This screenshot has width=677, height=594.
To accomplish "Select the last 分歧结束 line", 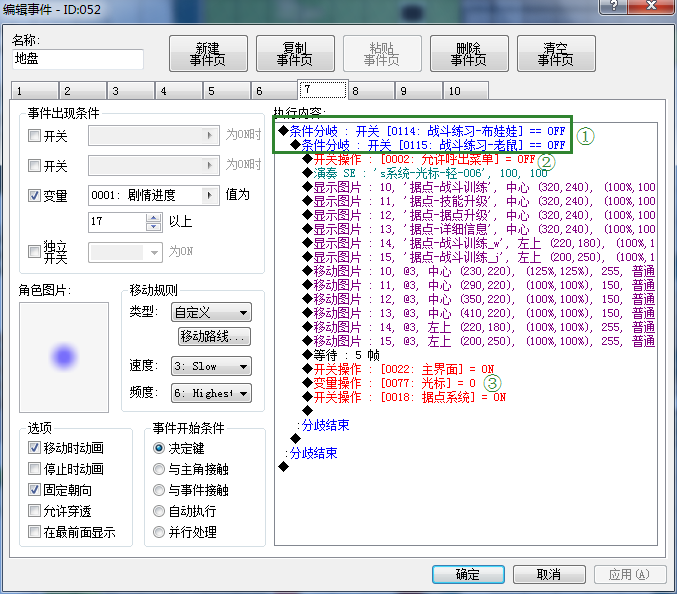I will pos(311,453).
